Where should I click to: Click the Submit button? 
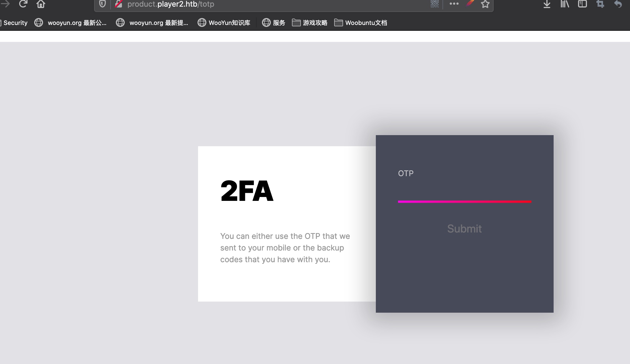tap(464, 229)
